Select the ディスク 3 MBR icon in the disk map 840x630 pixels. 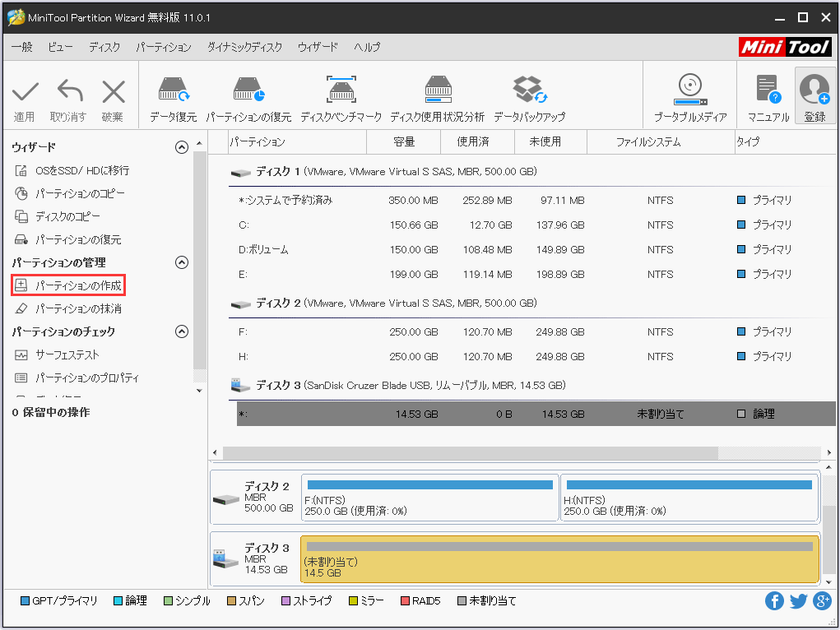point(225,559)
